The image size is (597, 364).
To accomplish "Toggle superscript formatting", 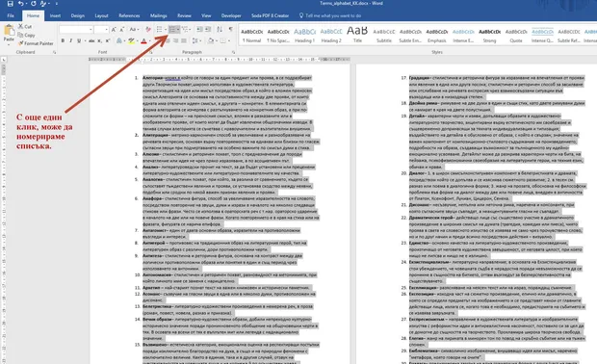I will click(108, 40).
